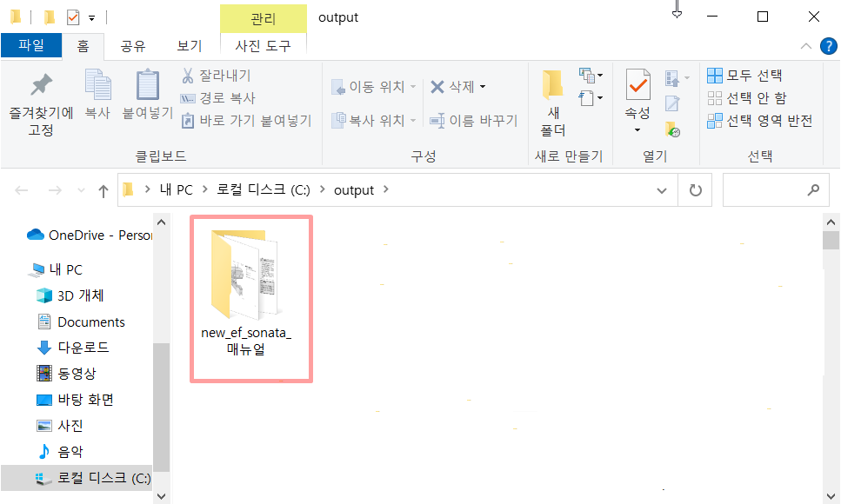The image size is (841, 504).
Task: Select 잘라내기 (Cut) in the ribbon
Action: [217, 76]
